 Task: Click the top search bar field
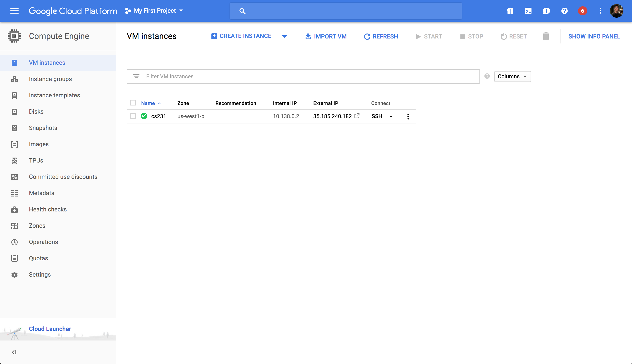point(346,11)
